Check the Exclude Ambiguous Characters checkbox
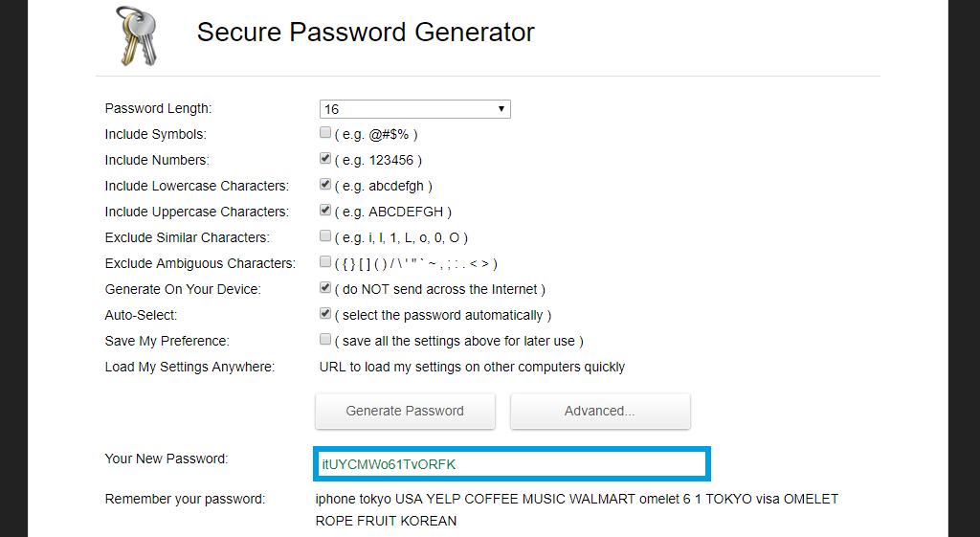Viewport: 980px width, 537px height. coord(325,262)
